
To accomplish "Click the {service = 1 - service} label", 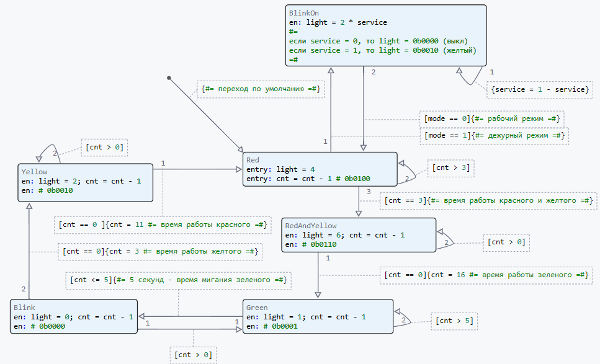I will [x=539, y=89].
